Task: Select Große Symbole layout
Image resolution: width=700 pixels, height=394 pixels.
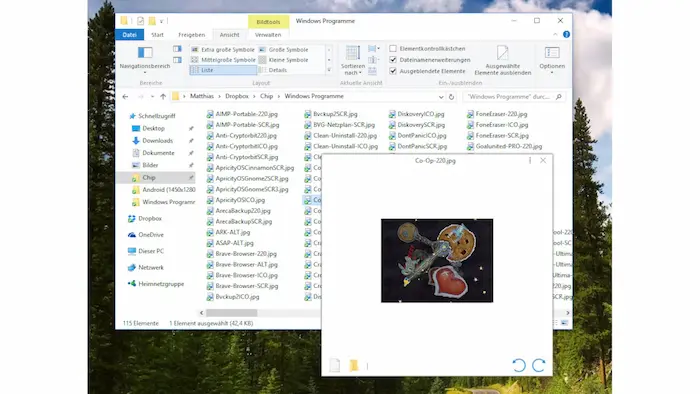Action: click(283, 50)
